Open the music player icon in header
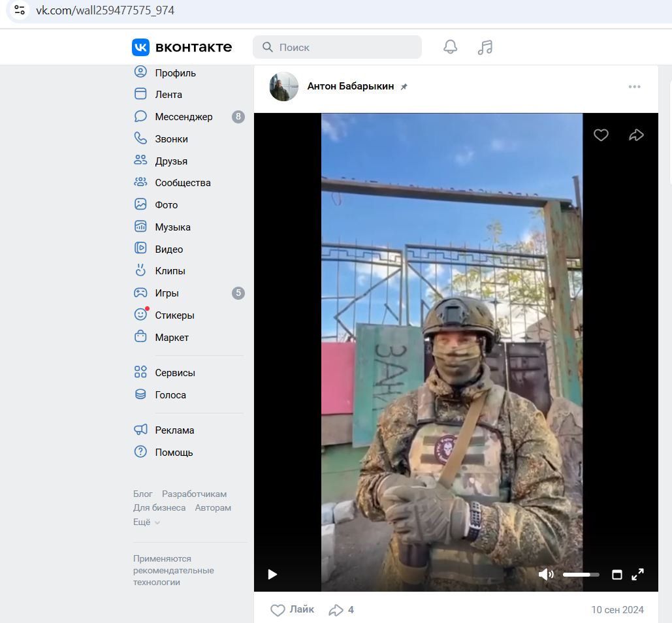672x623 pixels. [485, 47]
